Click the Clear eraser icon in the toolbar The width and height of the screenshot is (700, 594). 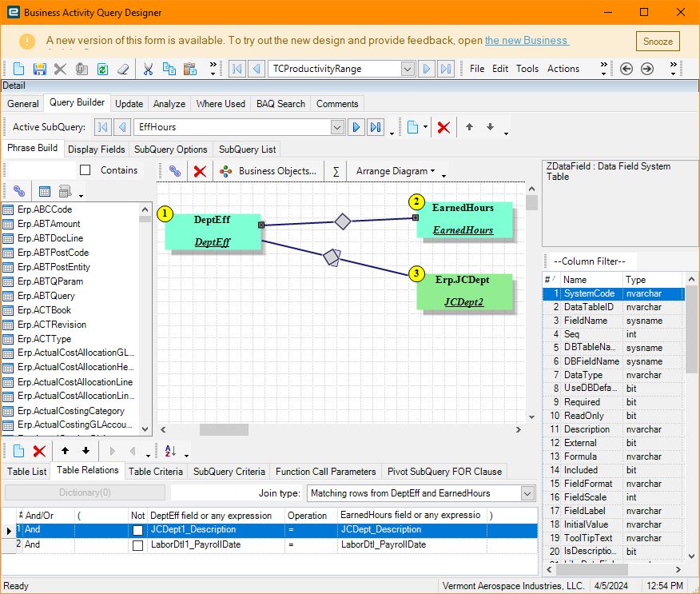point(123,69)
